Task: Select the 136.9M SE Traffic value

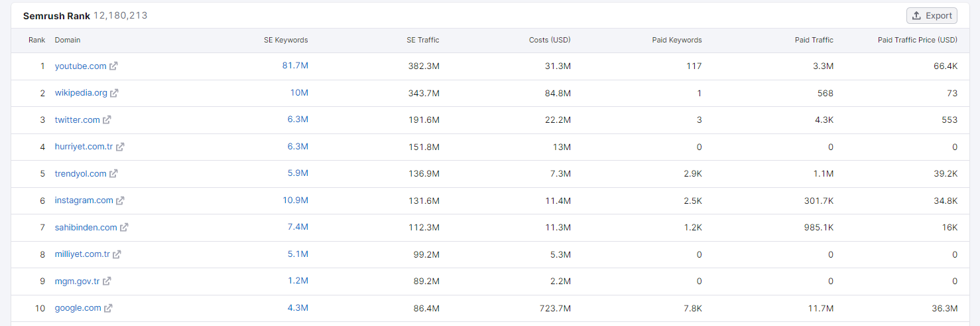Action: pos(424,174)
